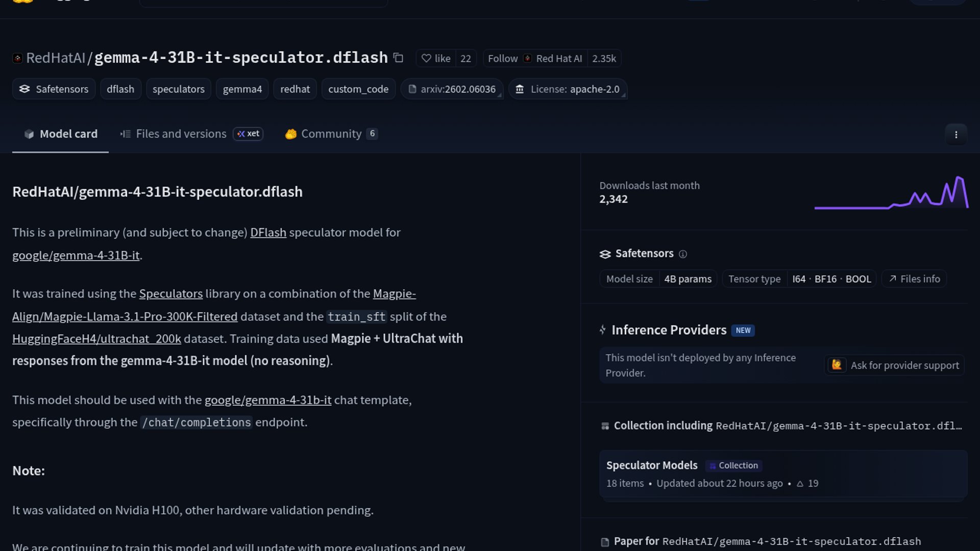This screenshot has height=551, width=980.
Task: Open the arxiv:2602.06036 tag dropdown
Action: pyautogui.click(x=452, y=89)
